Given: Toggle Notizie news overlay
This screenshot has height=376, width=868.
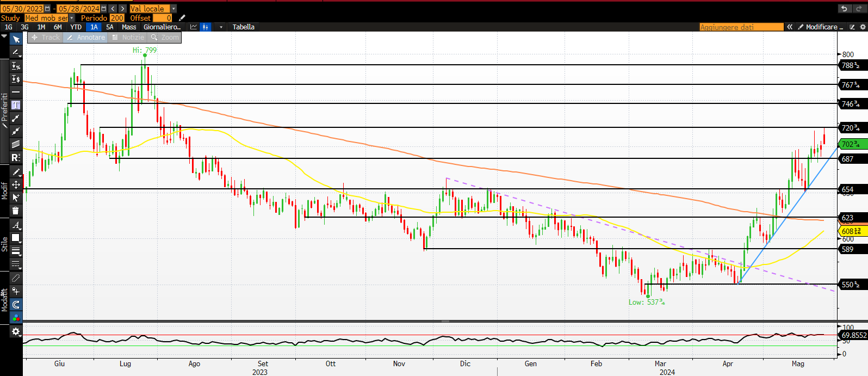Looking at the screenshot, I should (128, 38).
